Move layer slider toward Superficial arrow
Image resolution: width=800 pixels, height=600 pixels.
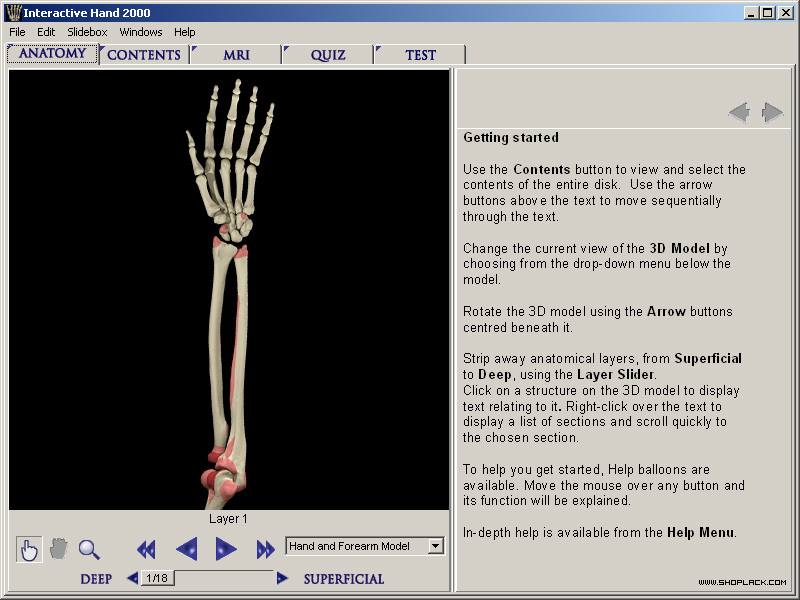[282, 578]
